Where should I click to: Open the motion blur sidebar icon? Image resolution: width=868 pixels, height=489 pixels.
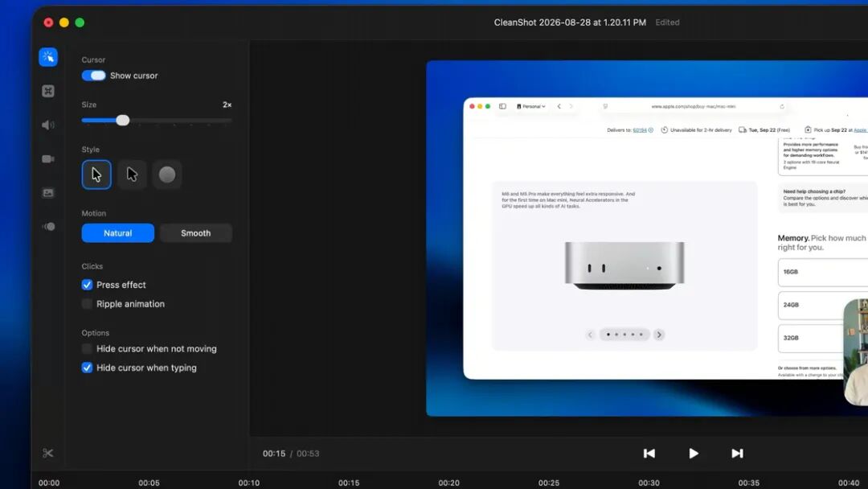pyautogui.click(x=48, y=227)
